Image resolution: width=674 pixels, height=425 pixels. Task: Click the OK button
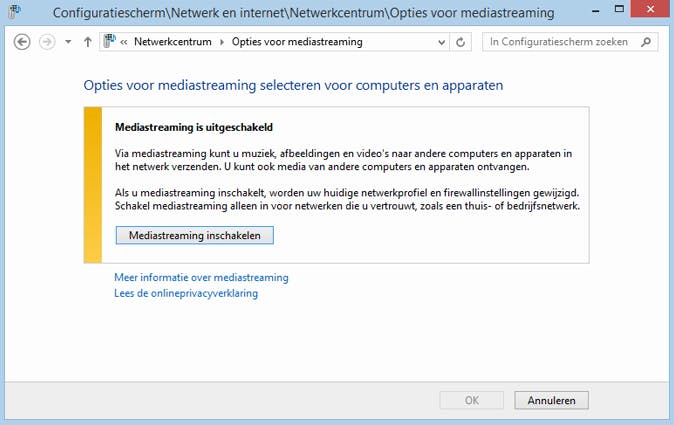472,400
